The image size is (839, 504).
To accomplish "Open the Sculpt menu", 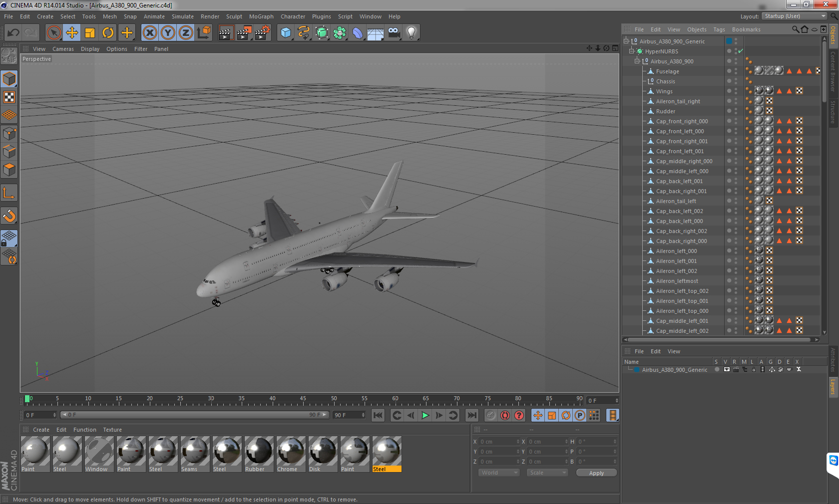I will tap(234, 16).
